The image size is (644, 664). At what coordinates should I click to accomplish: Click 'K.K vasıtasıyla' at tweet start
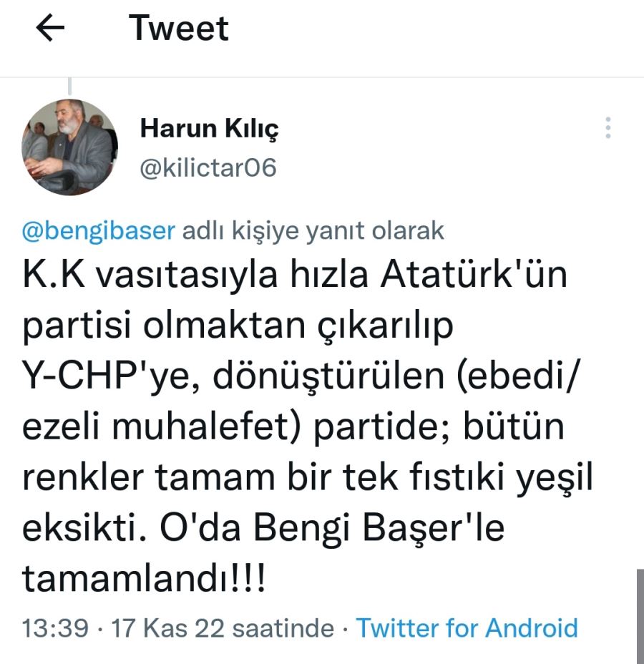click(x=150, y=275)
